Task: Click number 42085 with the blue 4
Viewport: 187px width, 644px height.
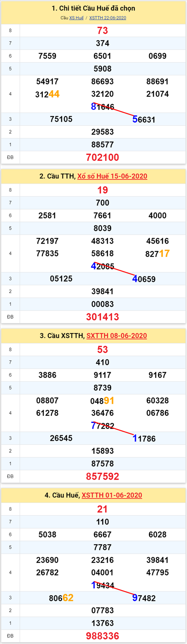Action: (102, 266)
